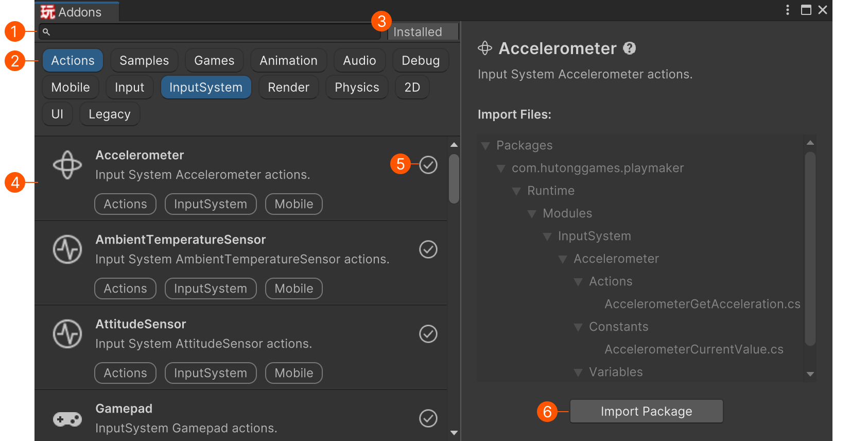Click Actions tag under Accelerometer entry
The height and width of the screenshot is (441, 868).
(125, 204)
